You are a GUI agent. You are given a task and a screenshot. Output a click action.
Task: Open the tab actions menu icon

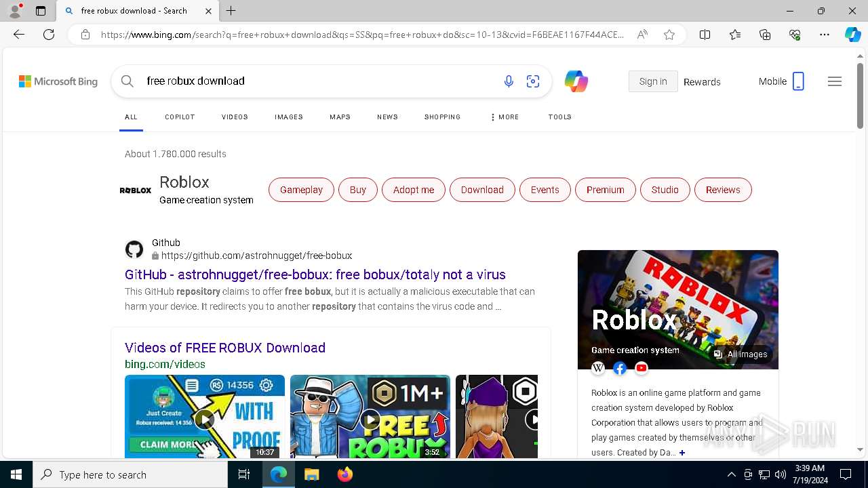[41, 11]
